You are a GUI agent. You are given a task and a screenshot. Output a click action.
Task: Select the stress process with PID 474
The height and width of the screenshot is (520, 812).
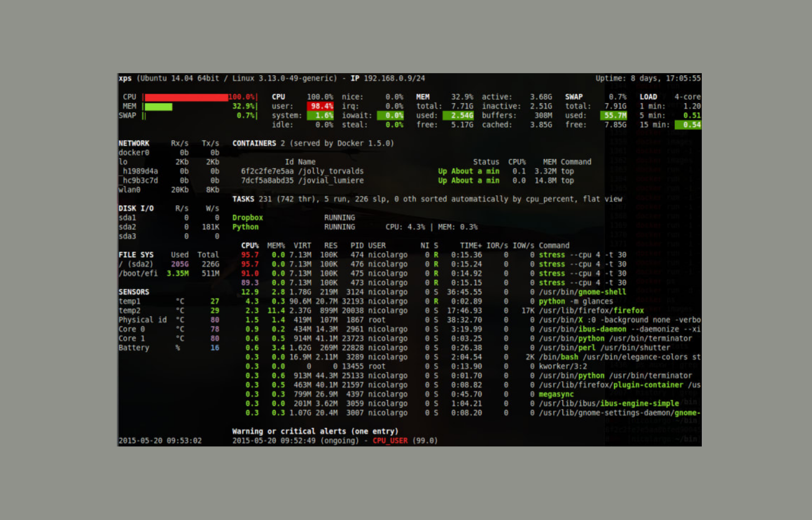point(434,255)
